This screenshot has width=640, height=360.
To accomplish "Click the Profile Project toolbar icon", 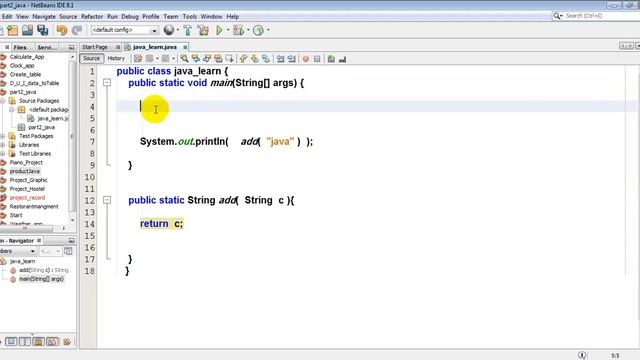I will (x=258, y=30).
